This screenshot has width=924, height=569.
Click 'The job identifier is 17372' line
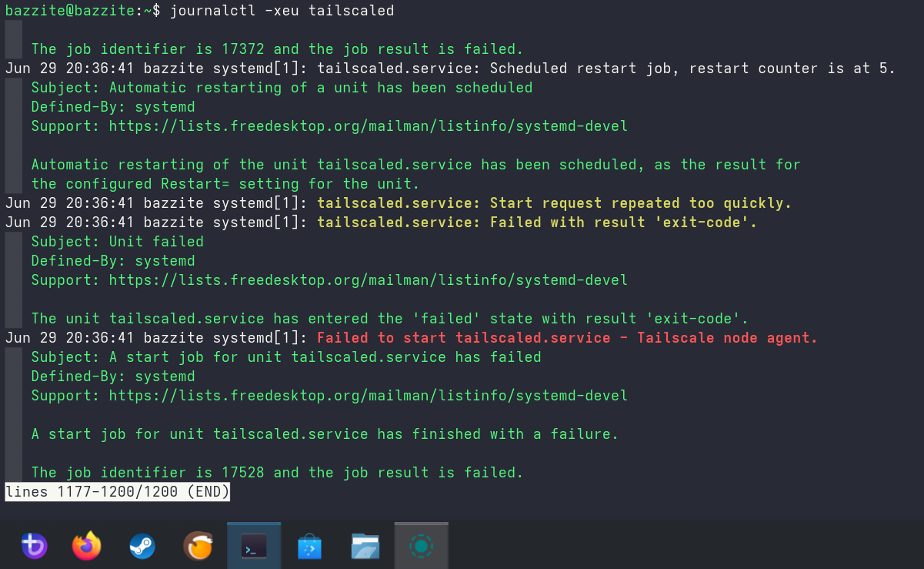277,49
